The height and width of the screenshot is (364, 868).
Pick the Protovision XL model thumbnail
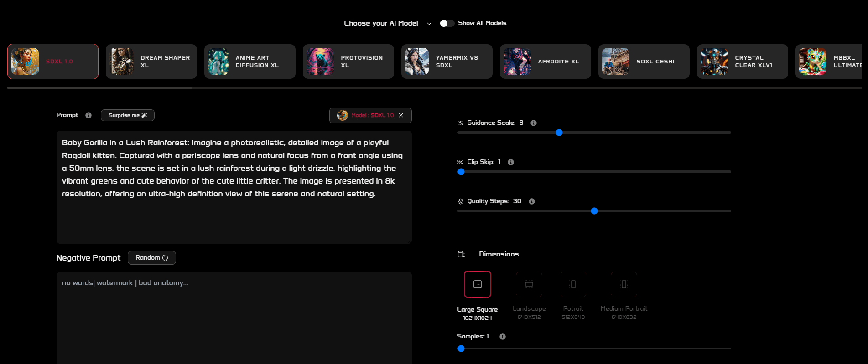coord(320,62)
